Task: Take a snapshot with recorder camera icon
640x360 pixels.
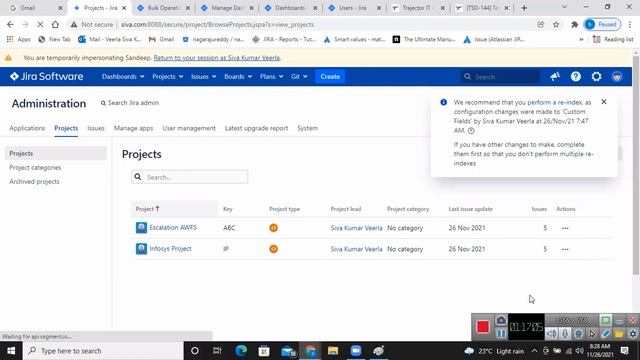Action: click(x=501, y=320)
